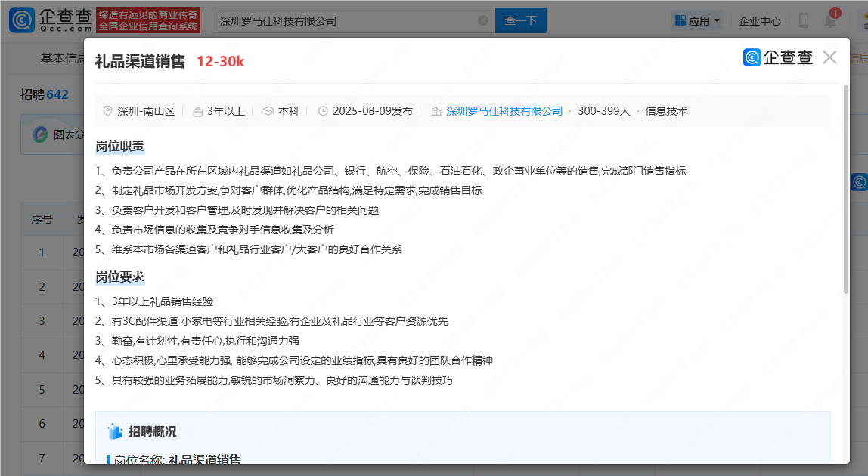Clear the search box using the x icon
Screen dimensions: 868x476
tap(483, 20)
